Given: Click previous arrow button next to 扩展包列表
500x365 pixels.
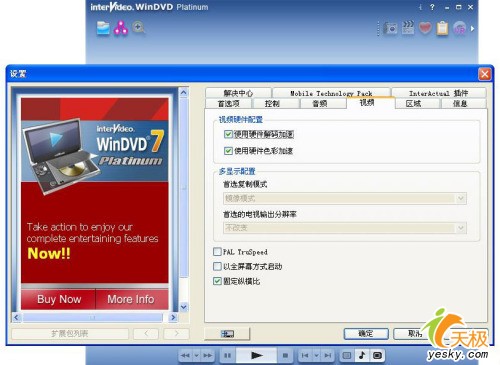Looking at the screenshot, I should (x=146, y=334).
